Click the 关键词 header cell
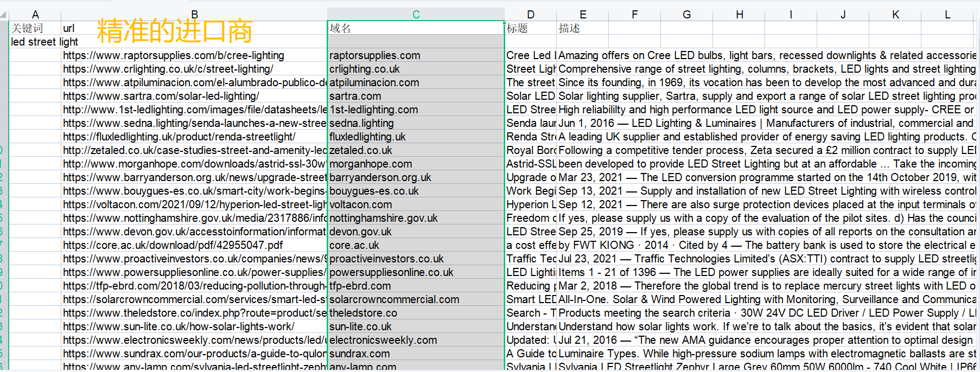The height and width of the screenshot is (372, 980). 35,28
